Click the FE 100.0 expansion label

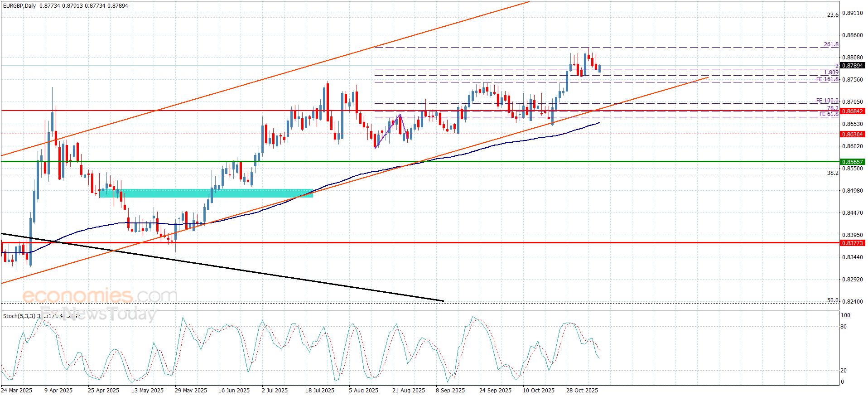(827, 101)
